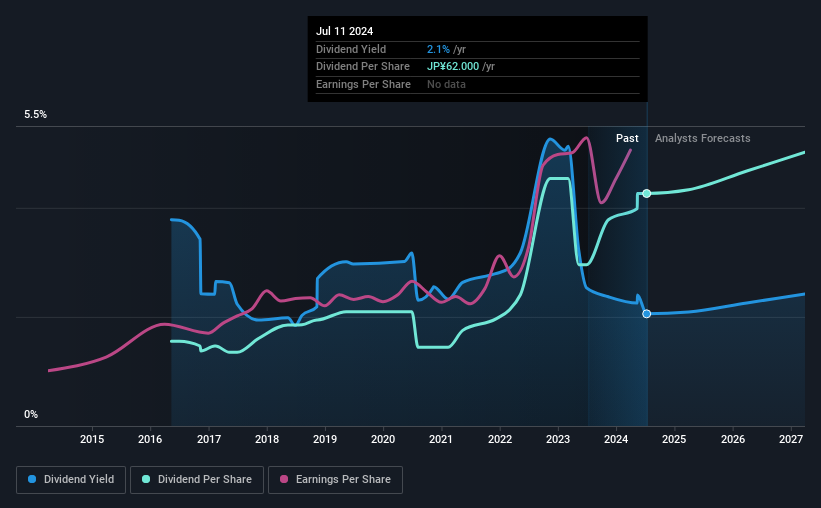821x508 pixels.
Task: Click the Past region label
Action: 627,138
